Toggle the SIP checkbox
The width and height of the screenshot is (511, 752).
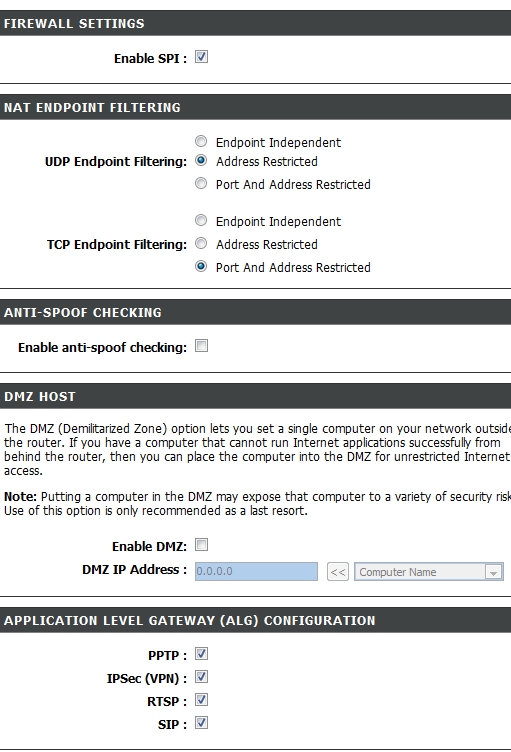(x=201, y=723)
